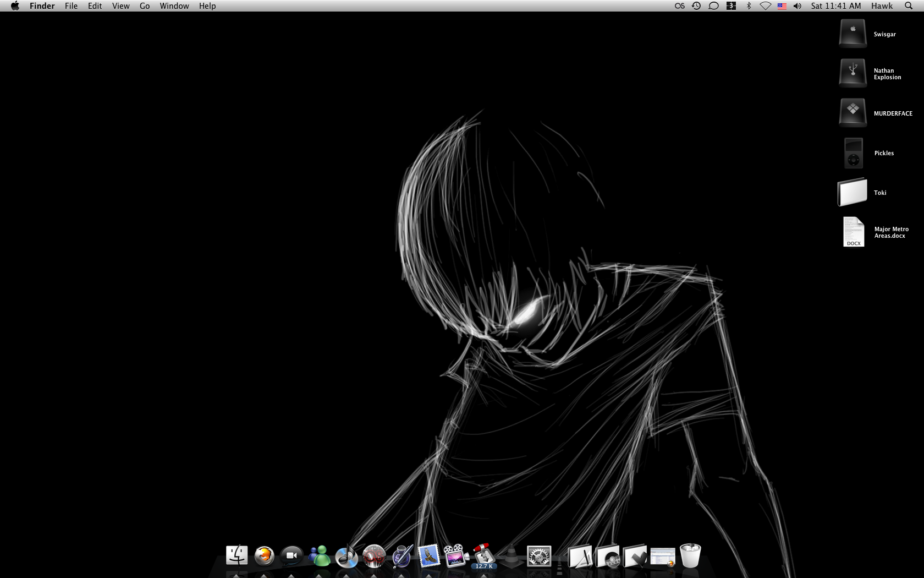The image size is (924, 578).
Task: Launch VLC media player from the Dock
Action: pyautogui.click(x=512, y=556)
